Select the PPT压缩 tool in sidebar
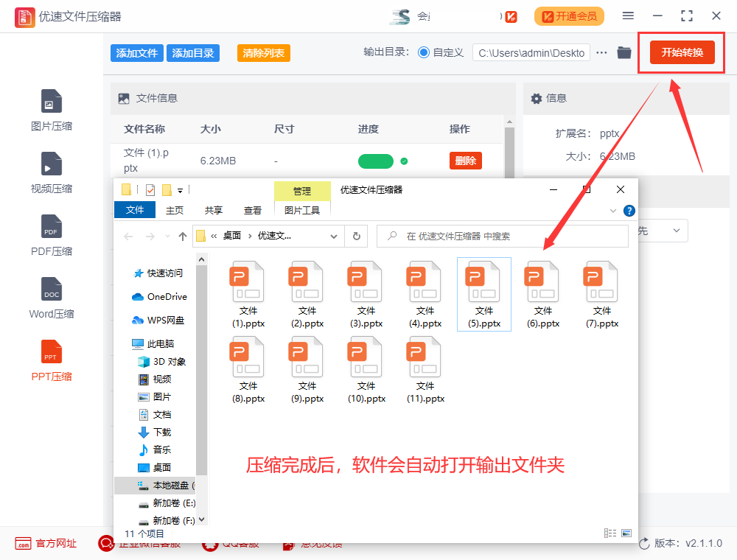The height and width of the screenshot is (560, 737). [x=52, y=360]
